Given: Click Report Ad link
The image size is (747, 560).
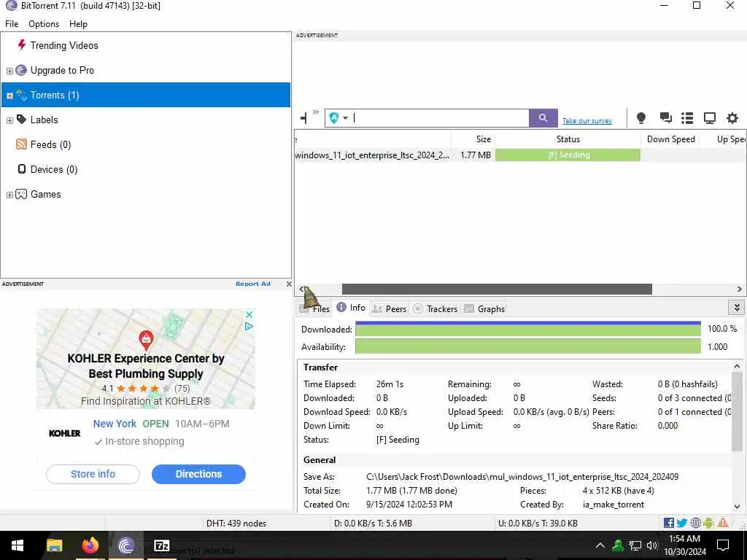Looking at the screenshot, I should [253, 284].
